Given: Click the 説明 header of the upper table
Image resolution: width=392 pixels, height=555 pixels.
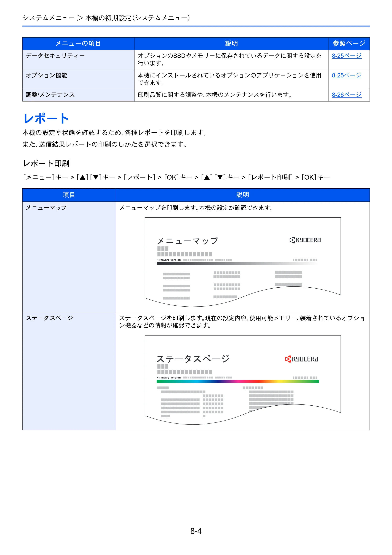Looking at the screenshot, I should [x=231, y=44].
